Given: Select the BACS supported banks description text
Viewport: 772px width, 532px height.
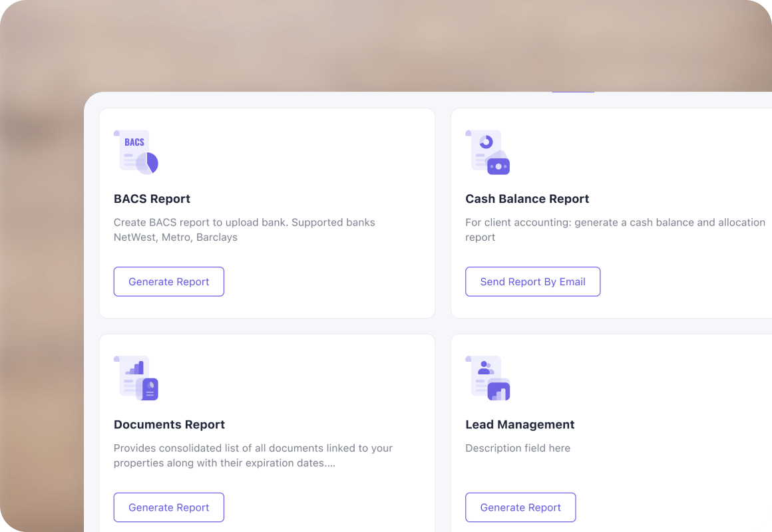Looking at the screenshot, I should pos(244,230).
